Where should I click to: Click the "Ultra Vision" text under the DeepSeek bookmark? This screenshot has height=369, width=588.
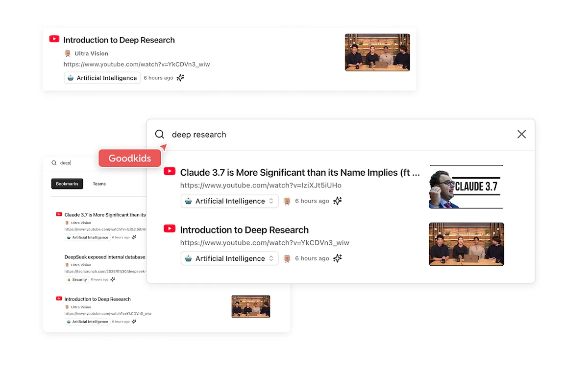click(81, 265)
